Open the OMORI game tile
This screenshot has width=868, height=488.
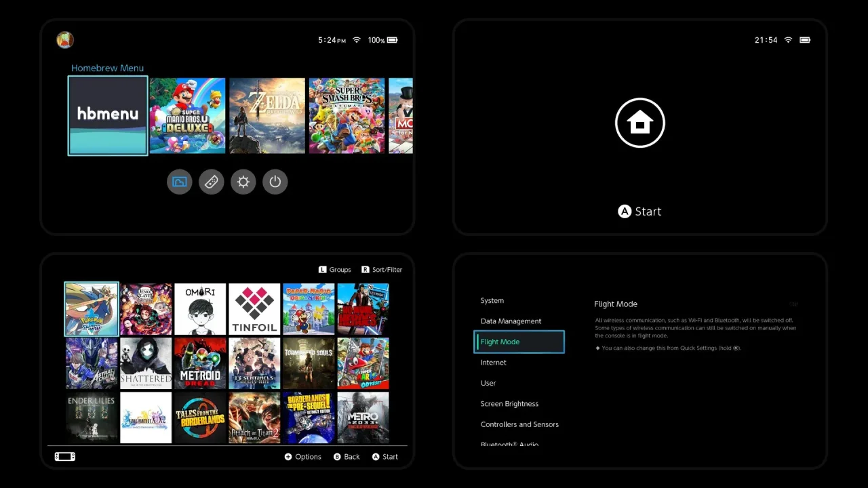click(200, 309)
